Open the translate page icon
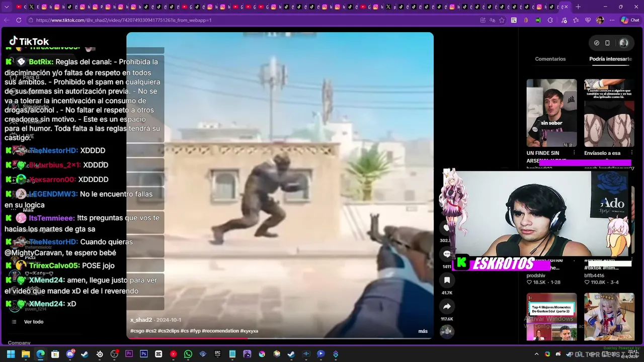 click(x=492, y=20)
